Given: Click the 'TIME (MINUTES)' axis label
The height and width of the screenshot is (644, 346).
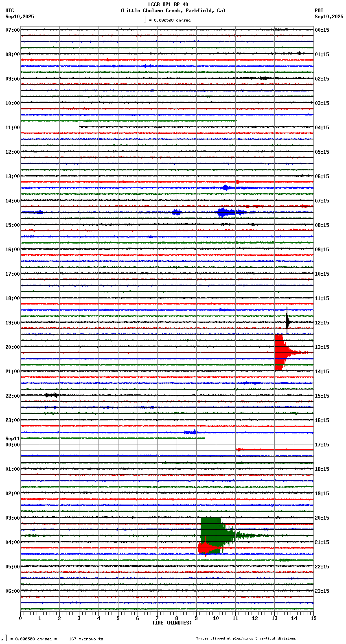Looking at the screenshot, I should click(172, 623).
